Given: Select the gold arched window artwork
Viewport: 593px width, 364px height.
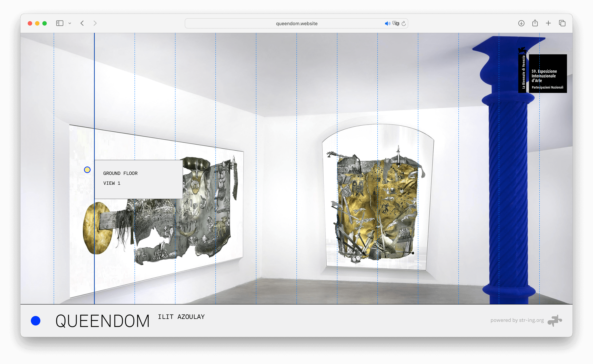Looking at the screenshot, I should [x=378, y=197].
